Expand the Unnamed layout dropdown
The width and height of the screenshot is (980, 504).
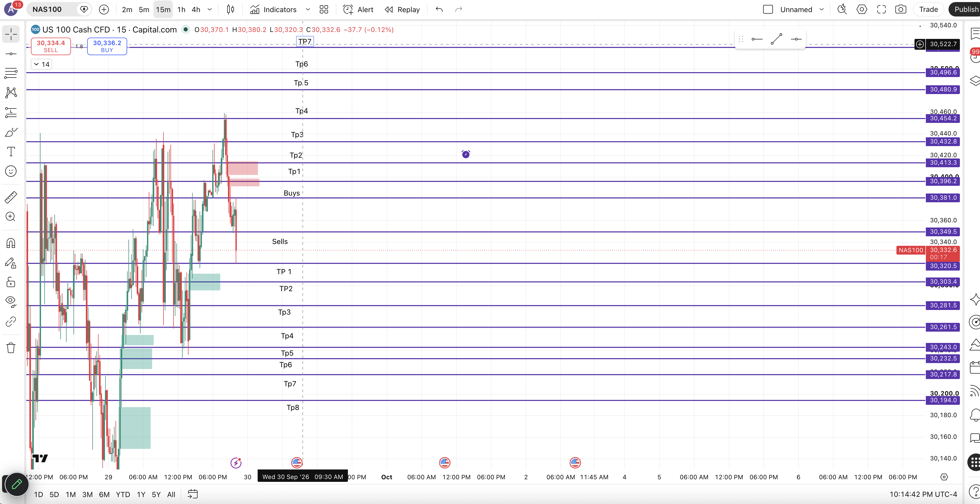(822, 10)
